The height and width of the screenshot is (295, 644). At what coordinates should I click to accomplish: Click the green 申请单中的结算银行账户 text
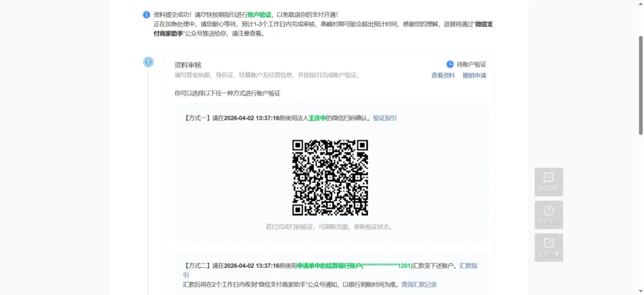pos(328,266)
